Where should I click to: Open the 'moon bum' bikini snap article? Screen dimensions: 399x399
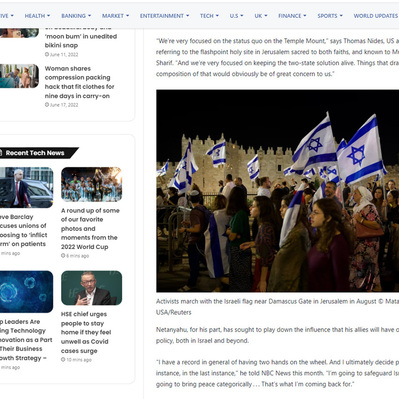pyautogui.click(x=81, y=39)
